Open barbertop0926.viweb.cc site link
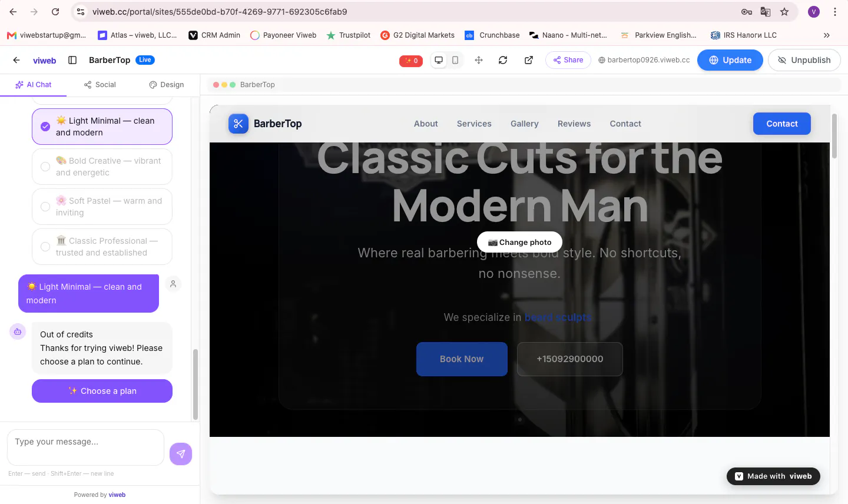 tap(644, 60)
